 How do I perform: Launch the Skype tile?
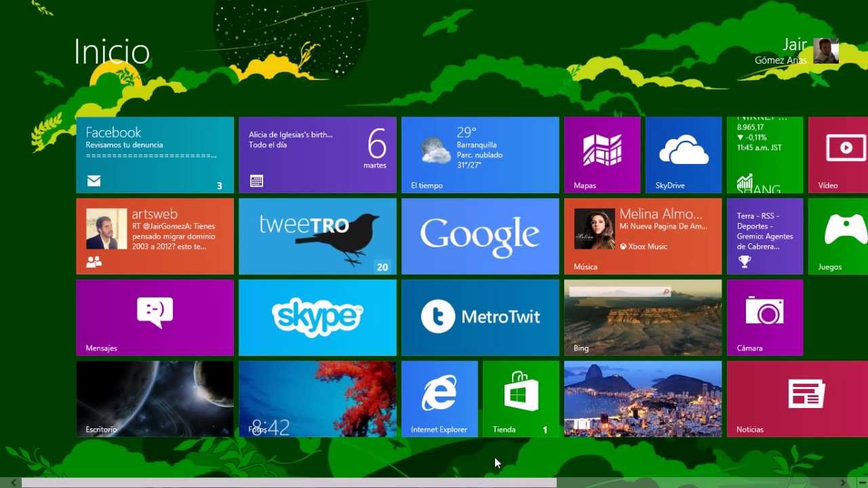317,317
